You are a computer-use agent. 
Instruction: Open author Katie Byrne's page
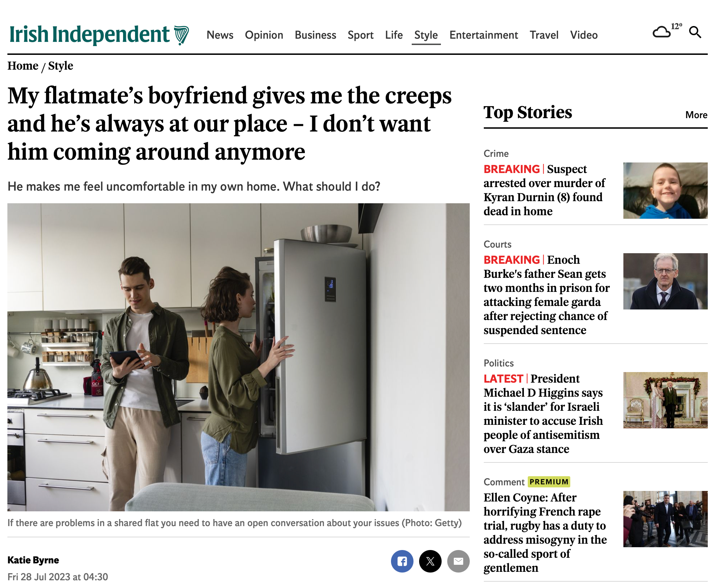pos(33,560)
